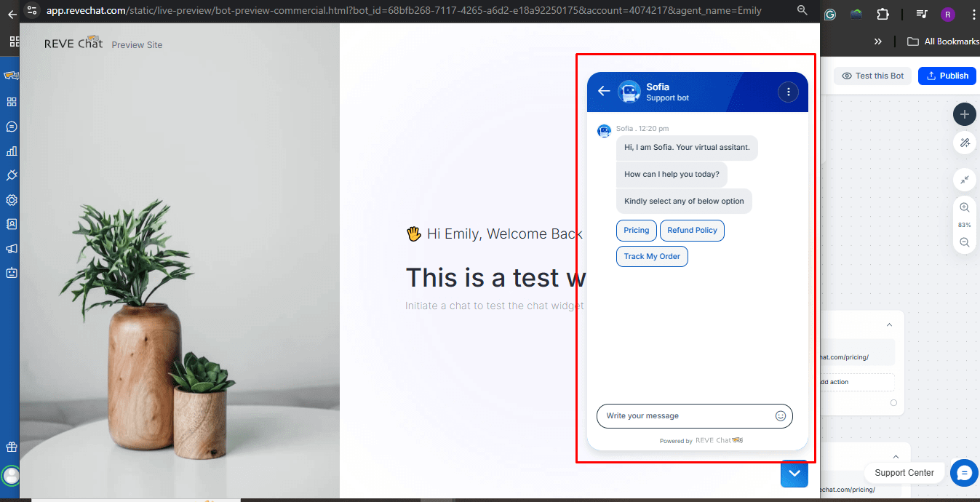Collapse the upper flow node card
The image size is (980, 502).
tap(888, 325)
